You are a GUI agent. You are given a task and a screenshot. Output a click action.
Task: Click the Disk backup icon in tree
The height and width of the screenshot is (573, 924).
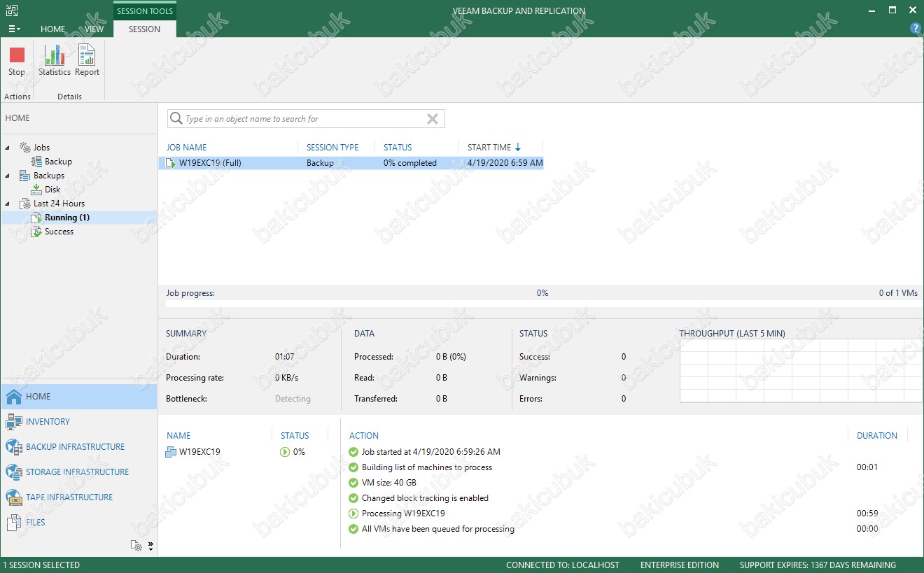pos(36,190)
